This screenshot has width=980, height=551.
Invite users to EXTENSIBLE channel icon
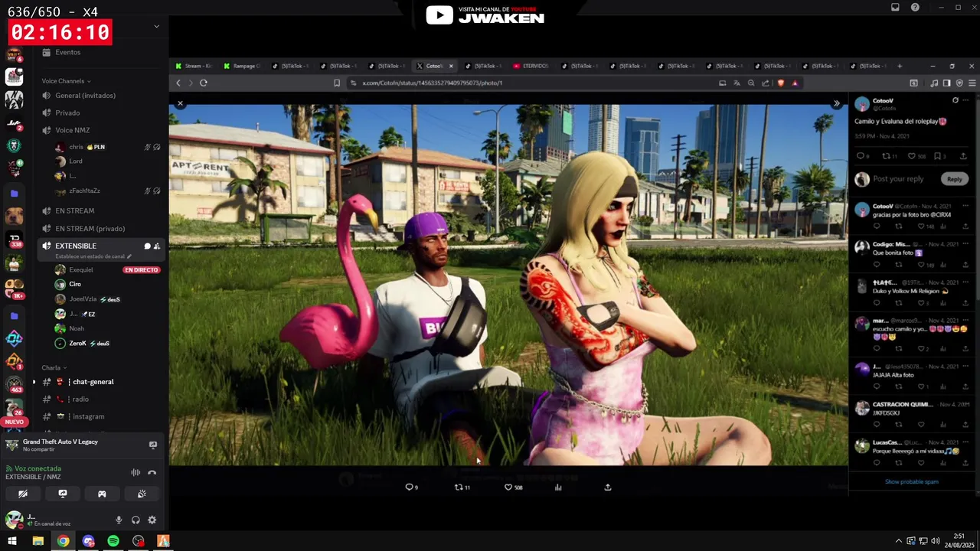pyautogui.click(x=157, y=246)
